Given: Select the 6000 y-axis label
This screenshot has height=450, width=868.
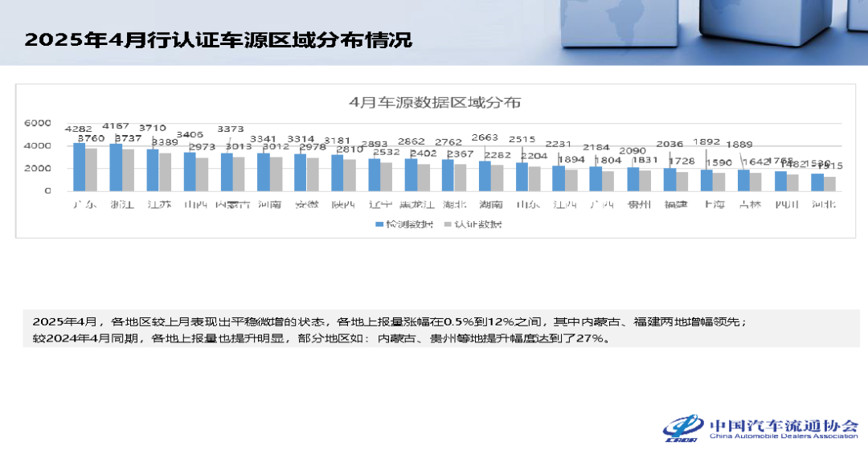Looking at the screenshot, I should click(38, 123).
